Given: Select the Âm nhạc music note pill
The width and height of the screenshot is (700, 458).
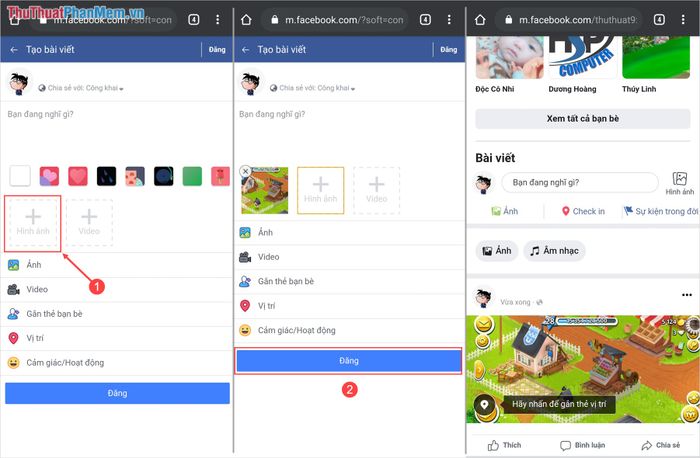Looking at the screenshot, I should (x=554, y=251).
